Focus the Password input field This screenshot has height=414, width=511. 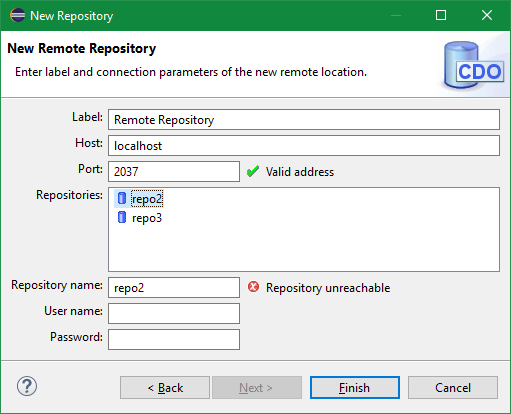(x=174, y=339)
